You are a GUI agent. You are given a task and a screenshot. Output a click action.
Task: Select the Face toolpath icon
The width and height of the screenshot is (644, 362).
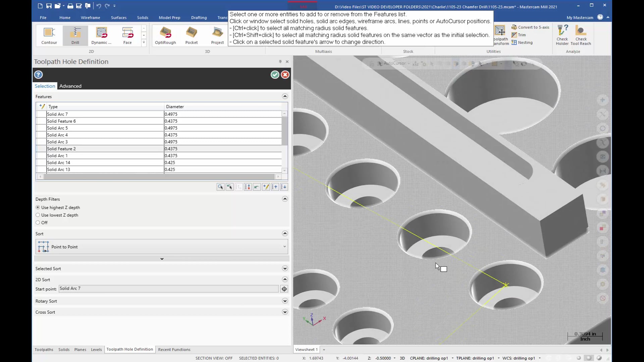127,36
